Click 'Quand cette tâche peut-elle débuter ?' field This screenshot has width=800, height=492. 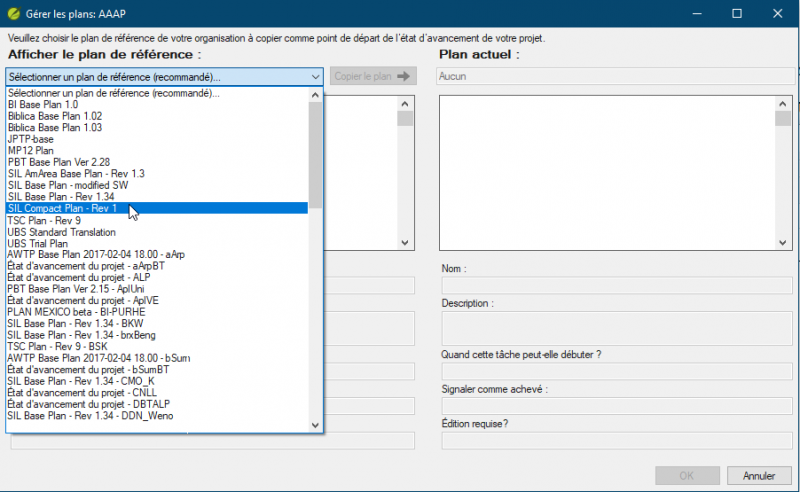[x=617, y=371]
